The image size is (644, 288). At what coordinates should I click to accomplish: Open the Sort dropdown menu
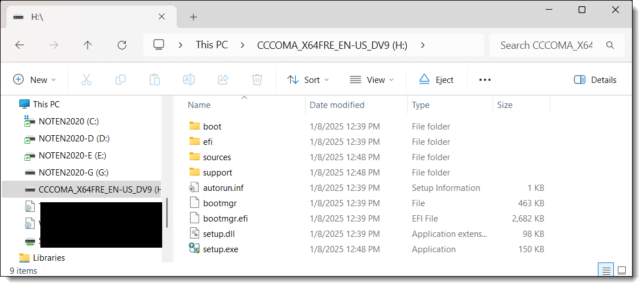pyautogui.click(x=308, y=80)
